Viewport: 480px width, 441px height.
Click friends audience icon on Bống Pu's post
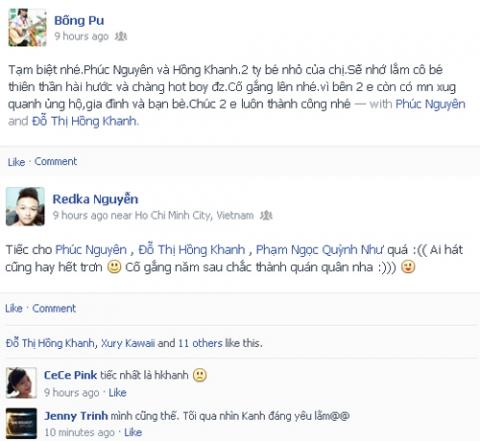tap(121, 36)
